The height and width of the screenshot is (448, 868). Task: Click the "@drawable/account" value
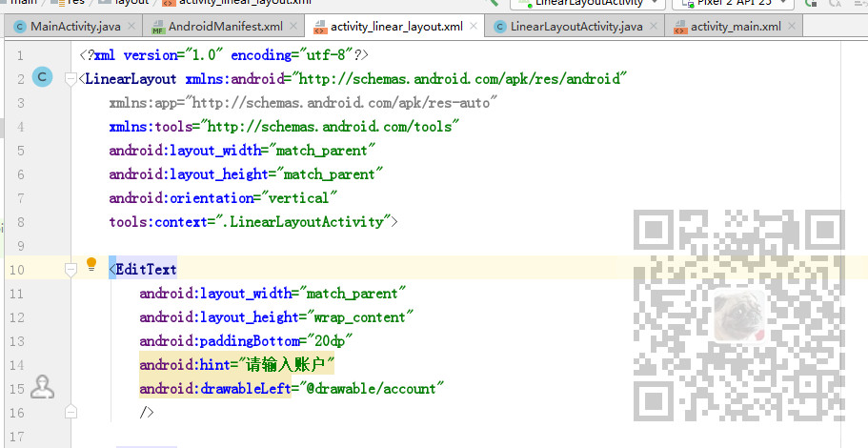[372, 388]
